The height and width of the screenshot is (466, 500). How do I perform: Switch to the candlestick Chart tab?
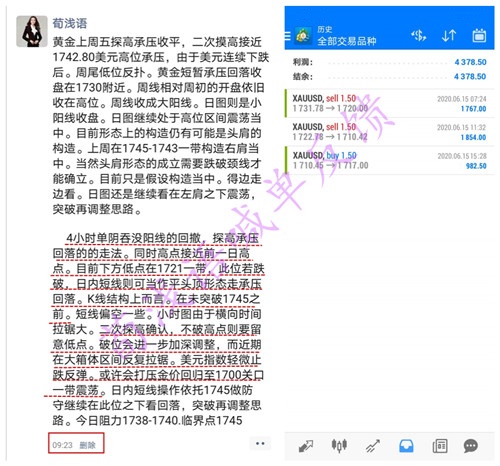(339, 445)
